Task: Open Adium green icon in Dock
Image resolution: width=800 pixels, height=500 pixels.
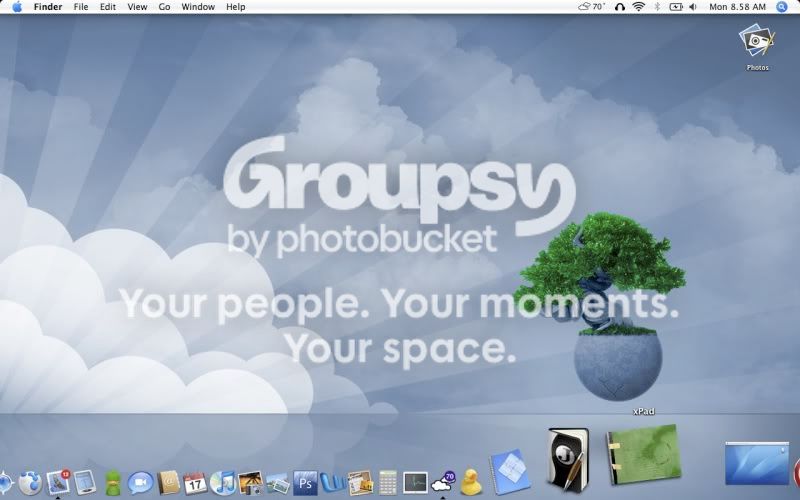Action: tap(112, 483)
